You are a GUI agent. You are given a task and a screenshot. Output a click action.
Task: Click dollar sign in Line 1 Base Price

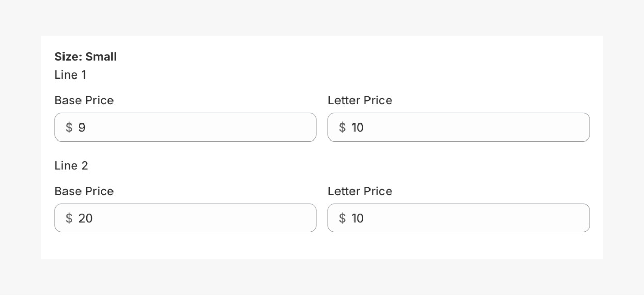point(69,128)
